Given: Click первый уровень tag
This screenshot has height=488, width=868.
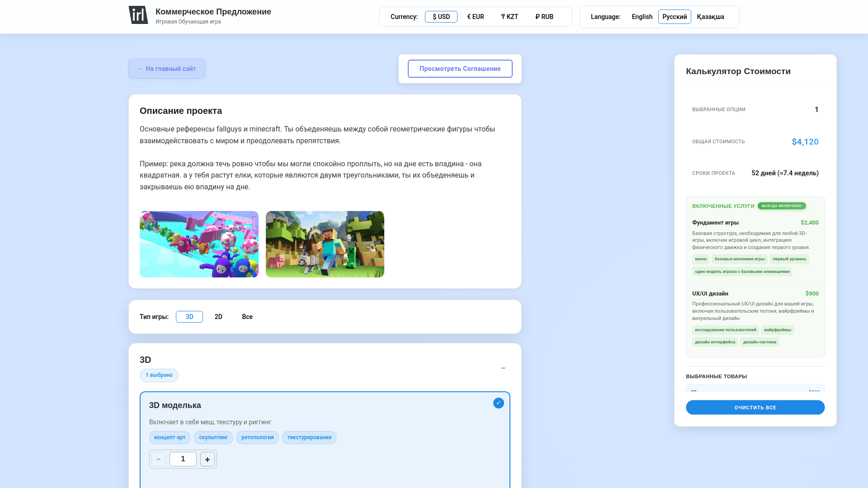Looking at the screenshot, I should pyautogui.click(x=789, y=259).
